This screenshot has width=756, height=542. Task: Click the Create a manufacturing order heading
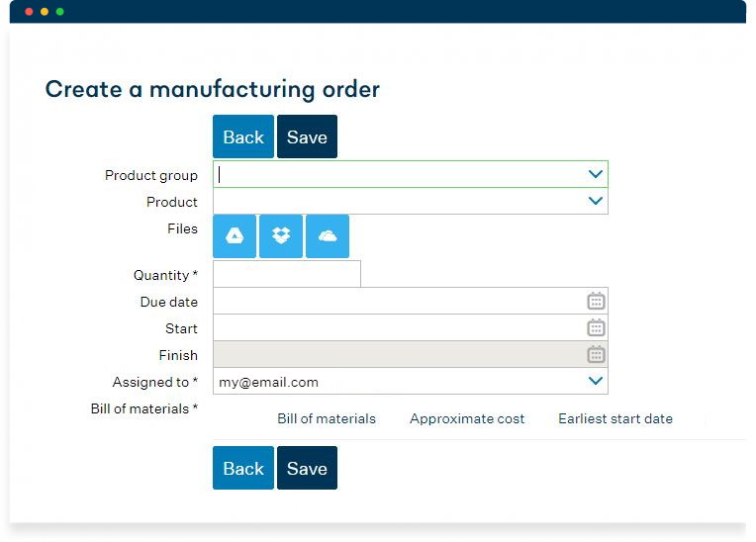click(x=213, y=90)
